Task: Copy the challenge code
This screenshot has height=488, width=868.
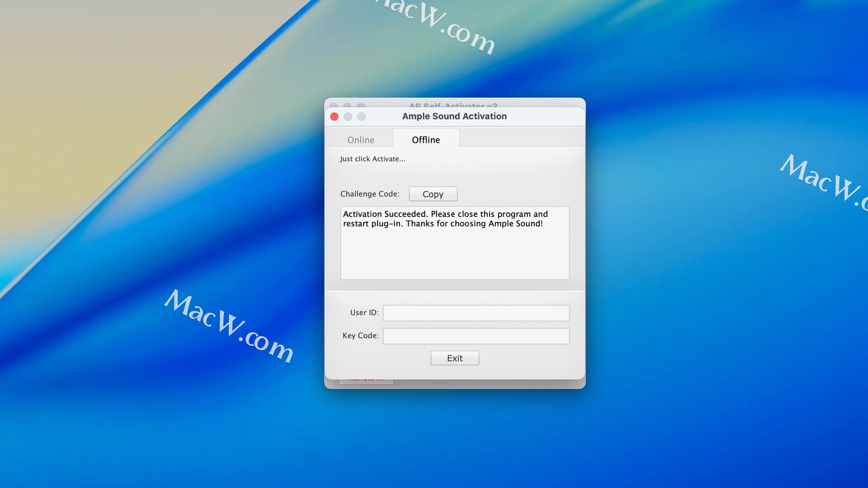Action: [x=433, y=194]
